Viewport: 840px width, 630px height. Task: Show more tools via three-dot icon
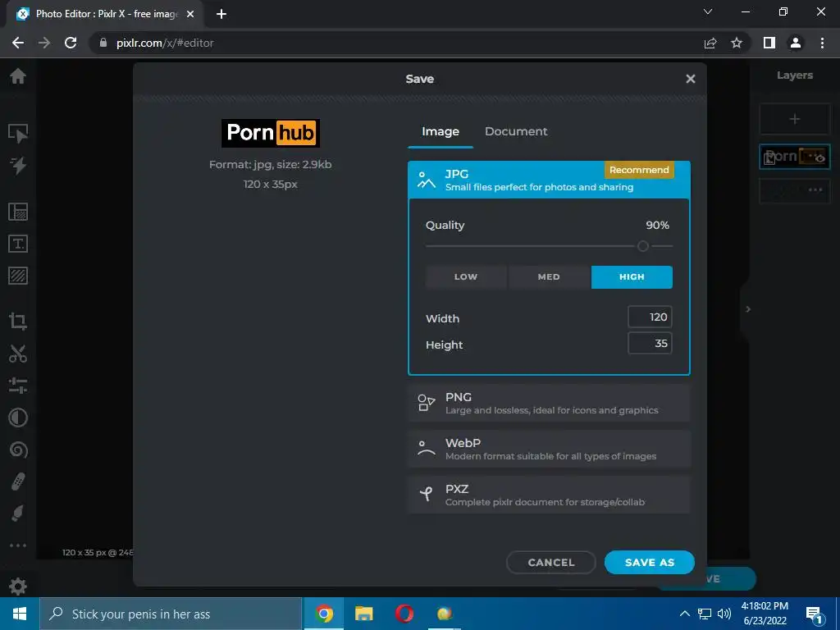(18, 546)
